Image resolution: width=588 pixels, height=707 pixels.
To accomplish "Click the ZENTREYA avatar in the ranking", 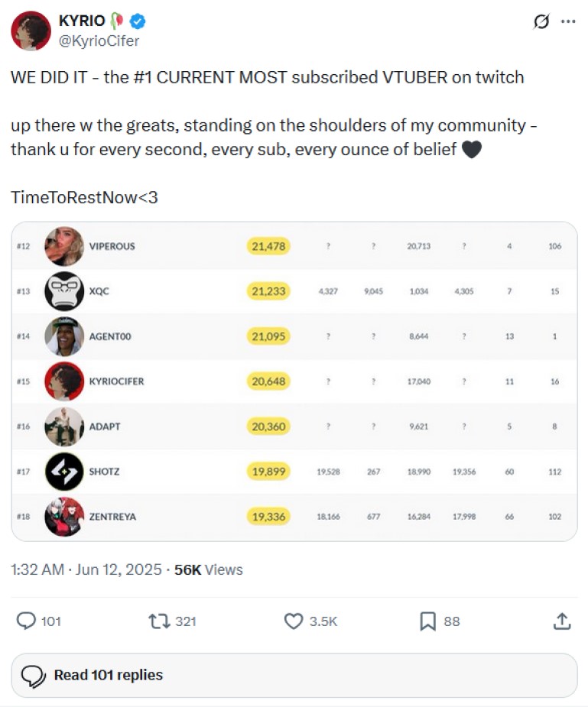I will [x=64, y=517].
